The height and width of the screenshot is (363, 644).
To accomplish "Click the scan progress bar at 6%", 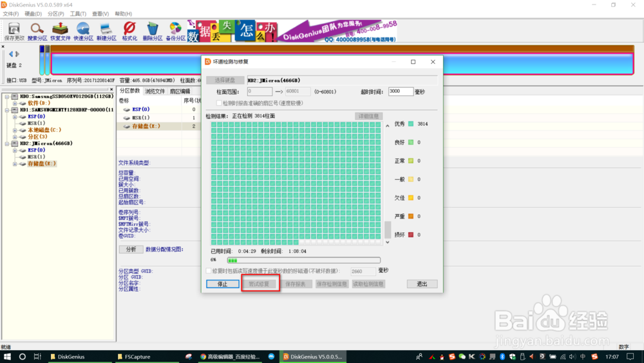I will point(303,260).
